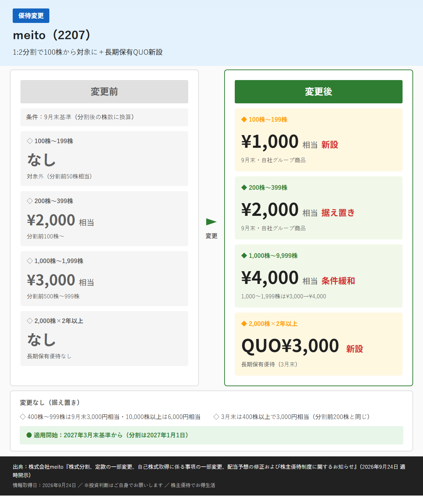
Task: Click the 優待変更 blue badge
Action: [x=31, y=16]
